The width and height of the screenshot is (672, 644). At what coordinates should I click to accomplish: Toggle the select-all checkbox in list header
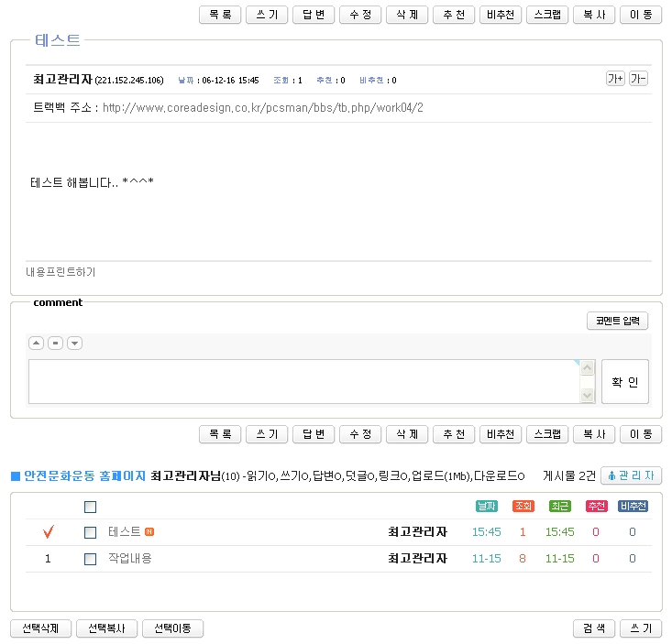point(90,507)
